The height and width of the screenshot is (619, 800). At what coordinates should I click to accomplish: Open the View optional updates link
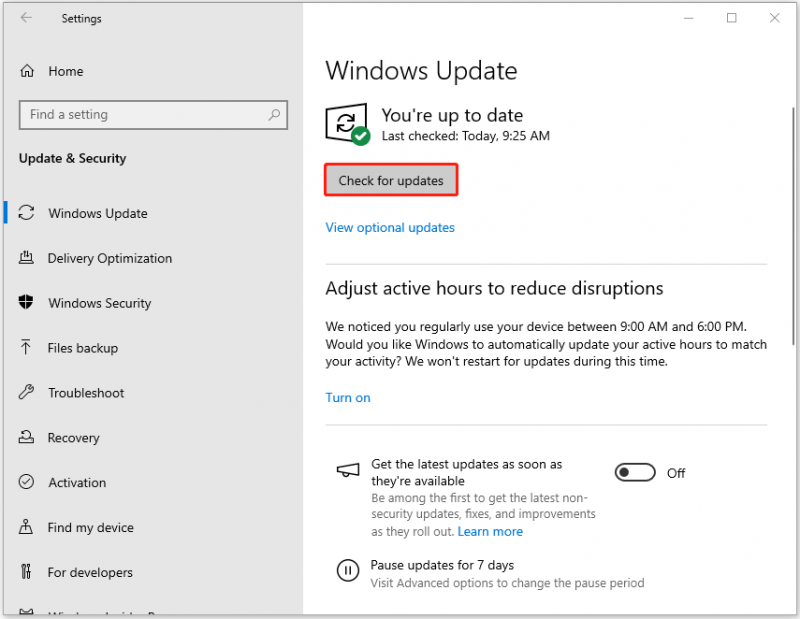(390, 228)
